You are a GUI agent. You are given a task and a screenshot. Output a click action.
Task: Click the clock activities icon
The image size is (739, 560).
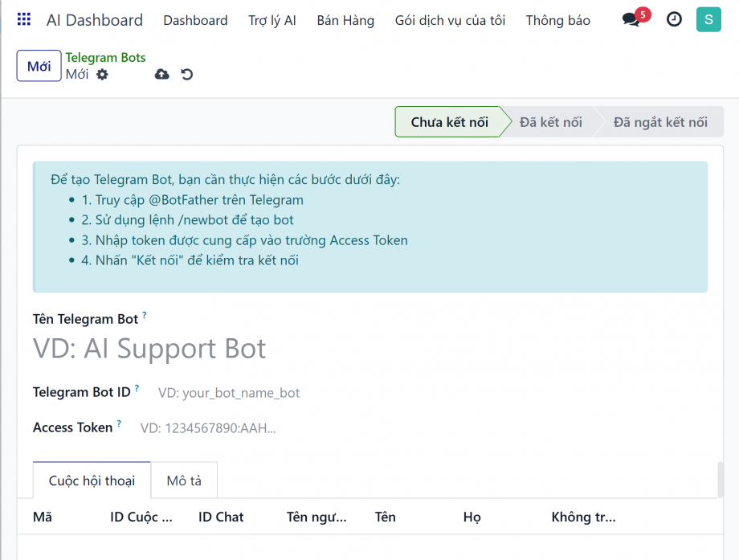point(674,20)
